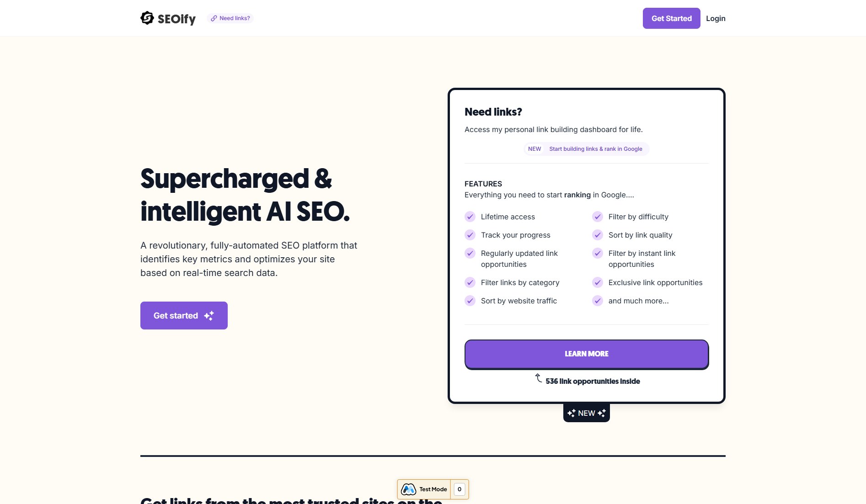The width and height of the screenshot is (866, 504).
Task: Toggle the checkmark next to Exclusive link opportunities
Action: 598,282
